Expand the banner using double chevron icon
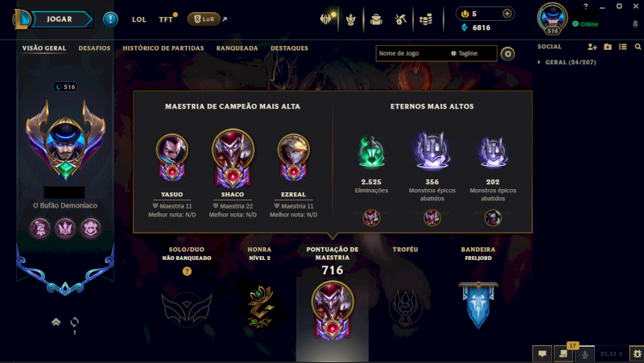The width and height of the screenshot is (644, 363). tap(56, 322)
